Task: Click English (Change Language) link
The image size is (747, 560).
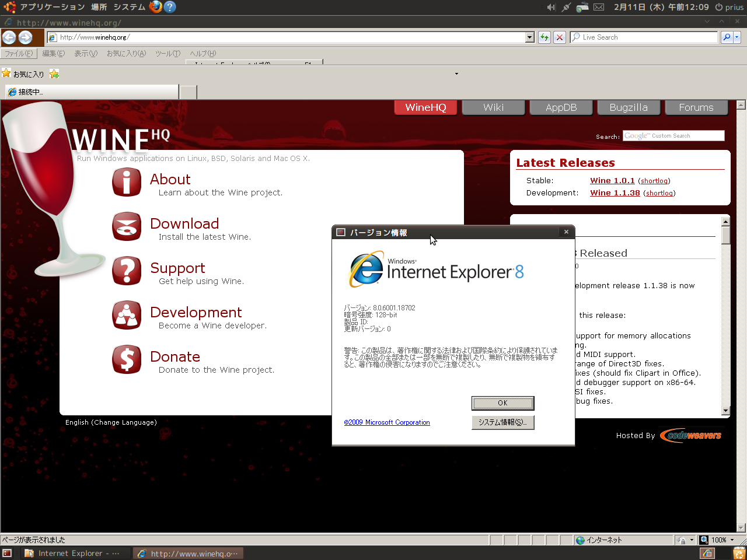Action: coord(111,422)
